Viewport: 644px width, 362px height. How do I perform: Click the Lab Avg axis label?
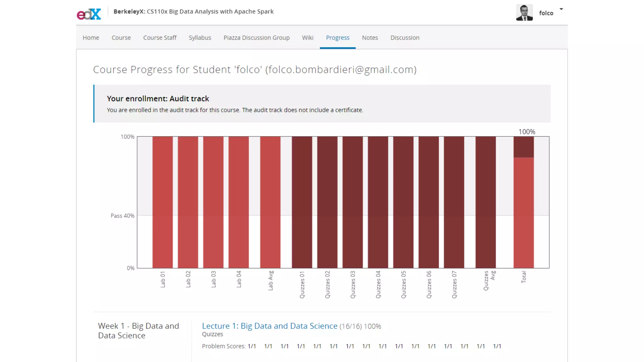(270, 280)
